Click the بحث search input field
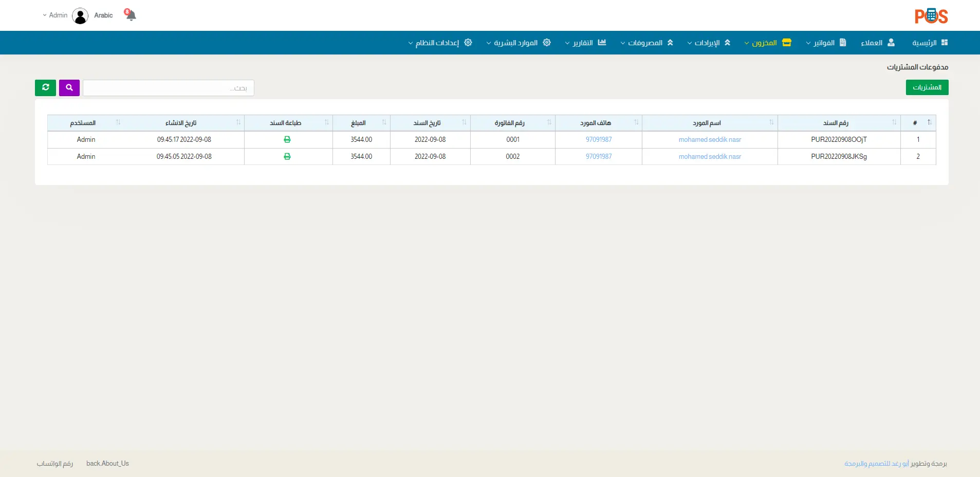 tap(169, 88)
